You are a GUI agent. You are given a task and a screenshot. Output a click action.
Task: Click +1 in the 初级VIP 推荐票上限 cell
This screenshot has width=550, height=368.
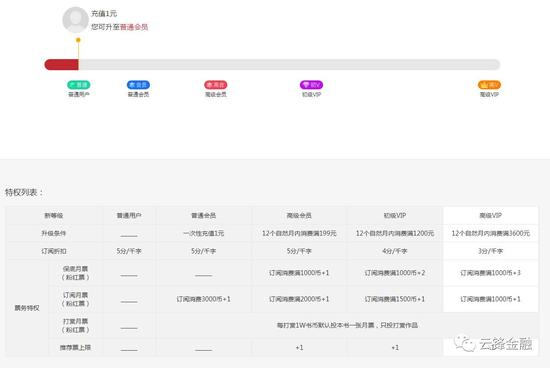coord(395,348)
